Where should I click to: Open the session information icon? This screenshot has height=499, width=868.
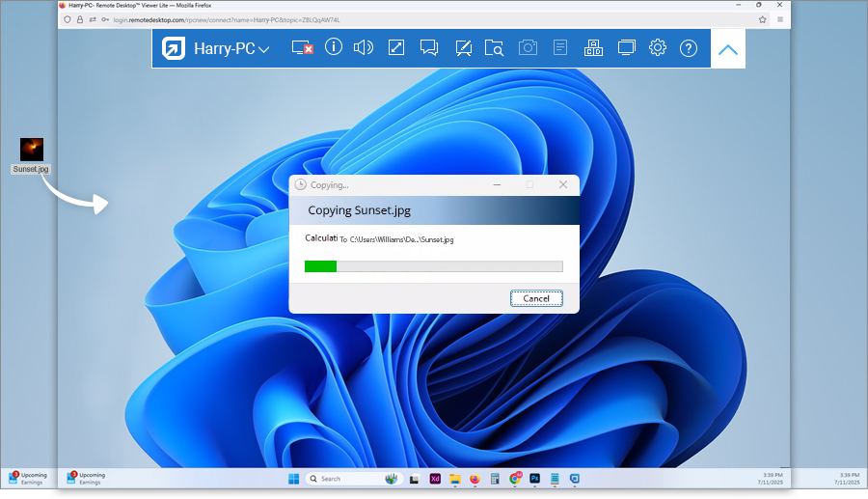pyautogui.click(x=334, y=47)
